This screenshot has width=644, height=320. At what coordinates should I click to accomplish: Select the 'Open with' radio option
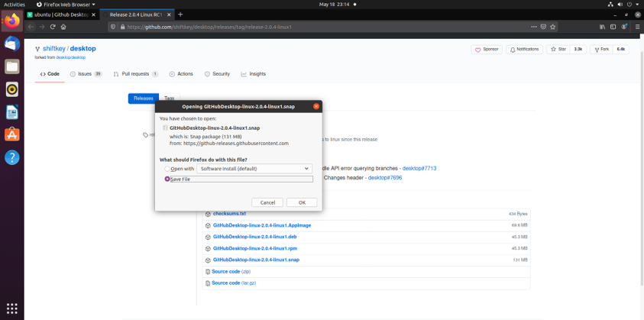[167, 168]
